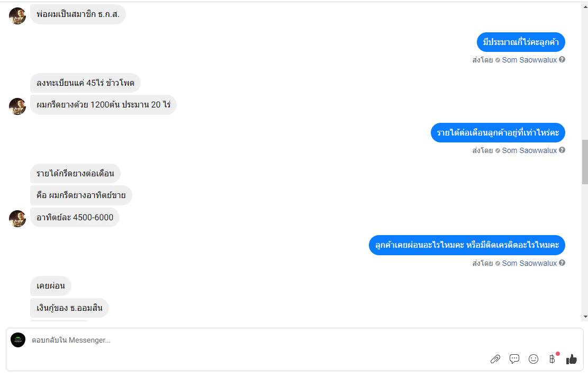588x377 pixels.
Task: Click the vertical scrollbar thumb
Action: click(x=585, y=161)
